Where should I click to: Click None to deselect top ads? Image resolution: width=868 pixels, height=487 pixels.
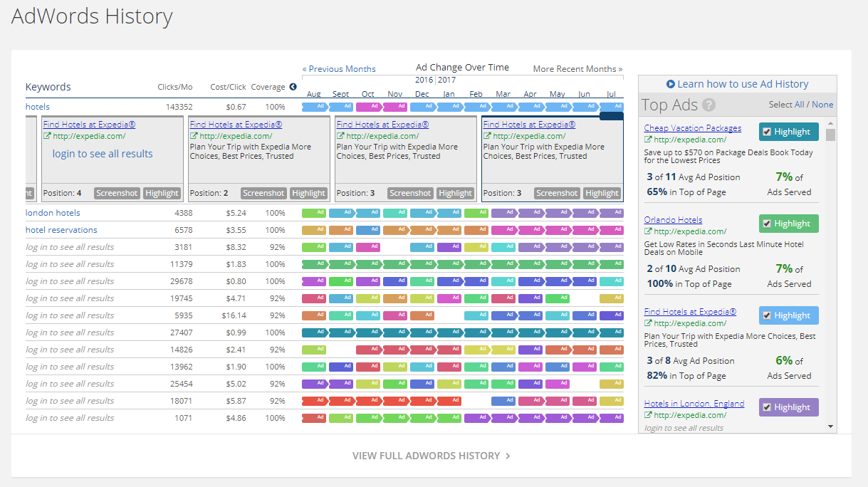[822, 105]
